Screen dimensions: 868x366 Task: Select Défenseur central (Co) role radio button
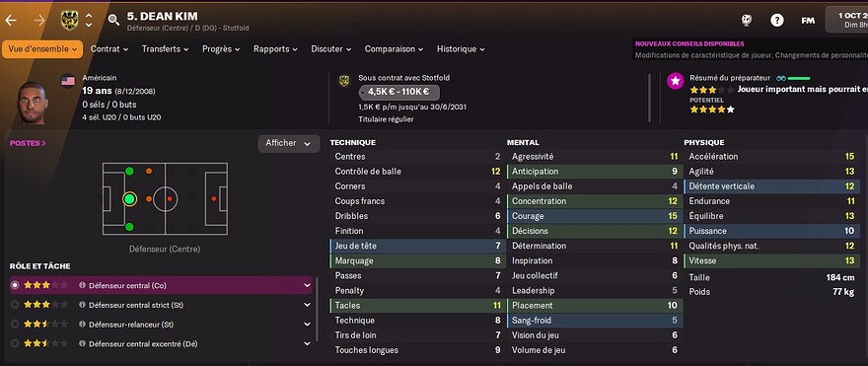point(15,285)
